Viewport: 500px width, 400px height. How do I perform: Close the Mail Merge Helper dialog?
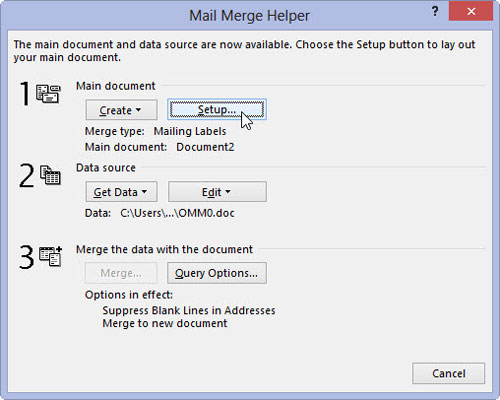[x=471, y=11]
